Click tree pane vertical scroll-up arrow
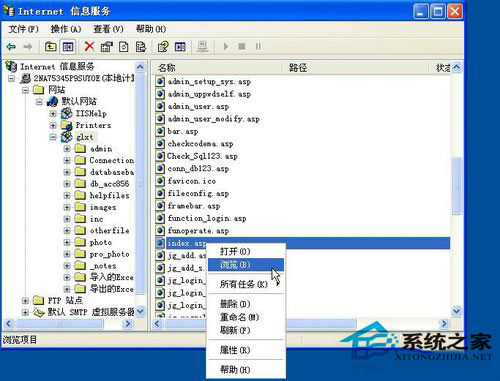 tap(140, 67)
